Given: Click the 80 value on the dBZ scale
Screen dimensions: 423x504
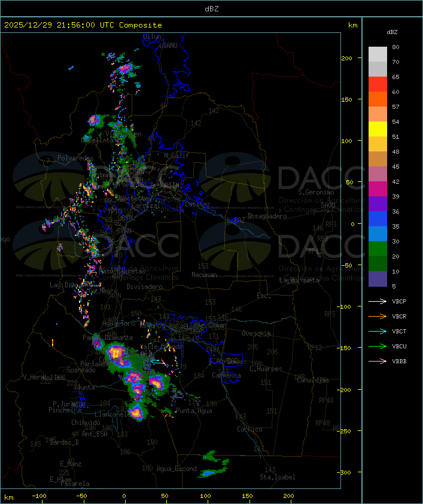Looking at the screenshot, I should coord(395,47).
